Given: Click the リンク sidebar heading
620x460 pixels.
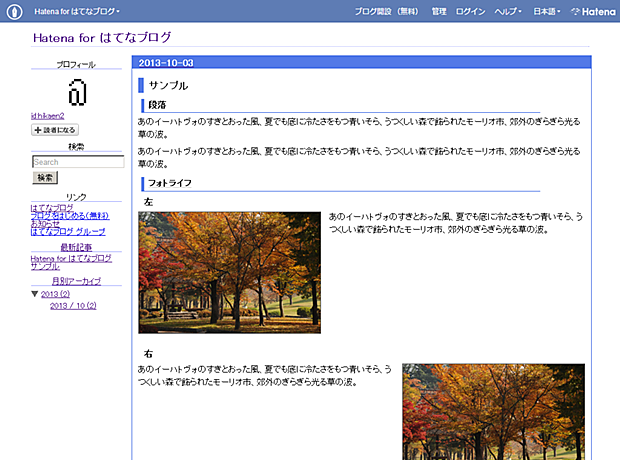Looking at the screenshot, I should point(76,197).
